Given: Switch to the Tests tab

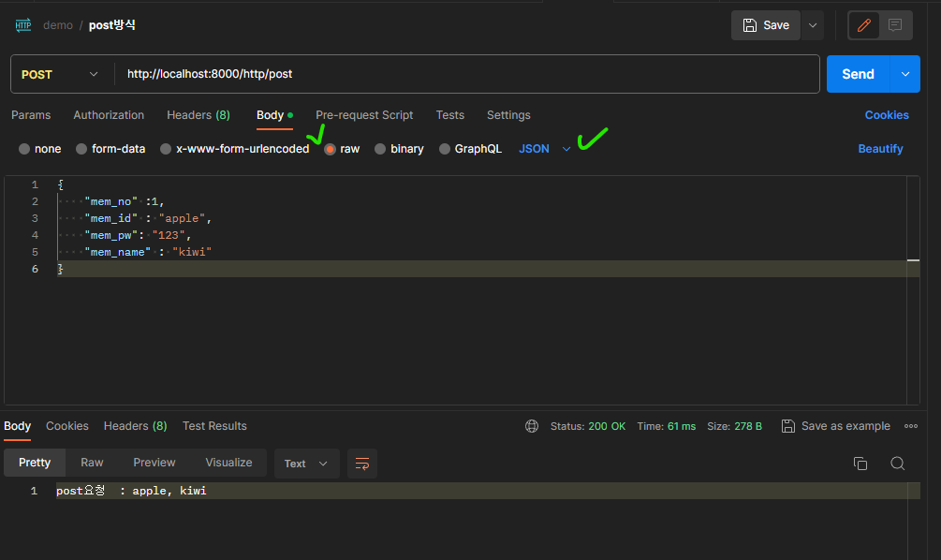Looking at the screenshot, I should [450, 115].
